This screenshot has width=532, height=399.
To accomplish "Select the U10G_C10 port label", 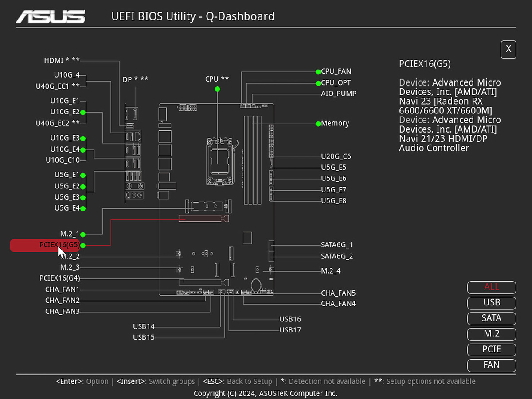I will [63, 160].
